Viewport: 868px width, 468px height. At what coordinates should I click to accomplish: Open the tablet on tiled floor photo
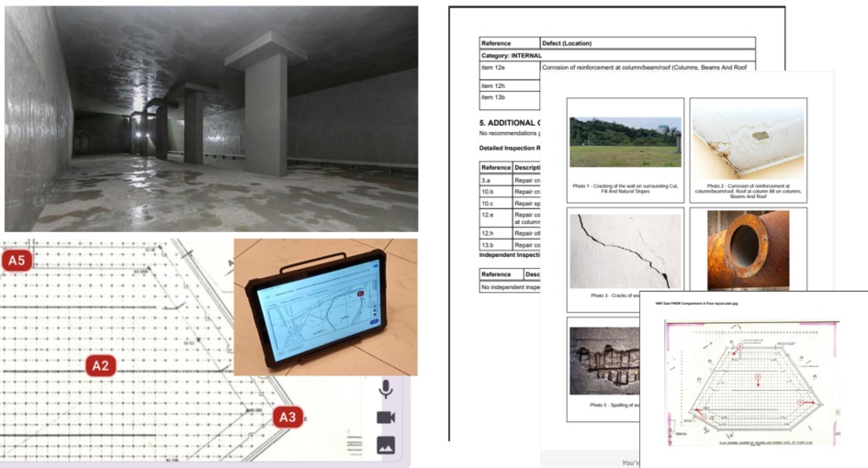tap(325, 307)
